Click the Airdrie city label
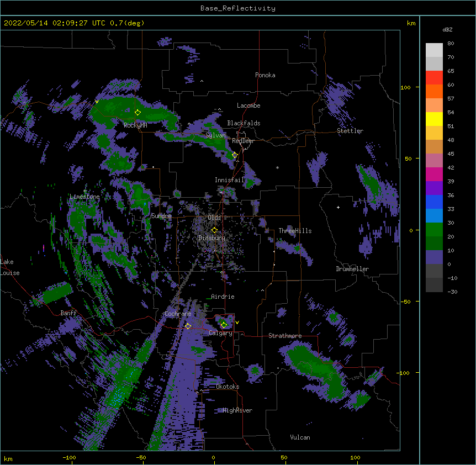476x465 pixels. (223, 297)
